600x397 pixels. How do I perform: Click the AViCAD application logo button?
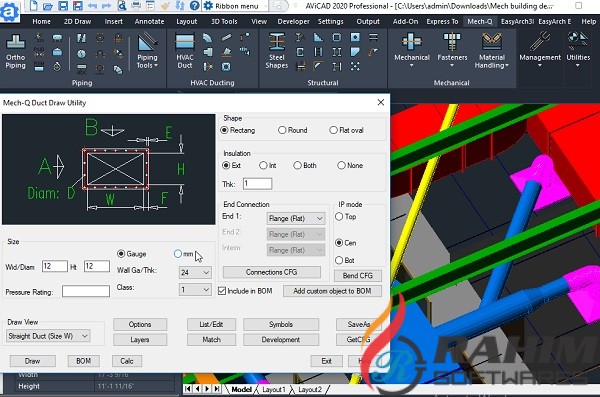[9, 11]
